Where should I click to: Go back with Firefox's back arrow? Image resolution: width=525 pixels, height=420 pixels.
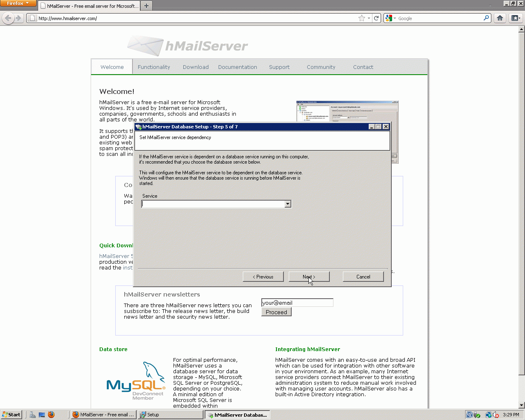tap(8, 18)
